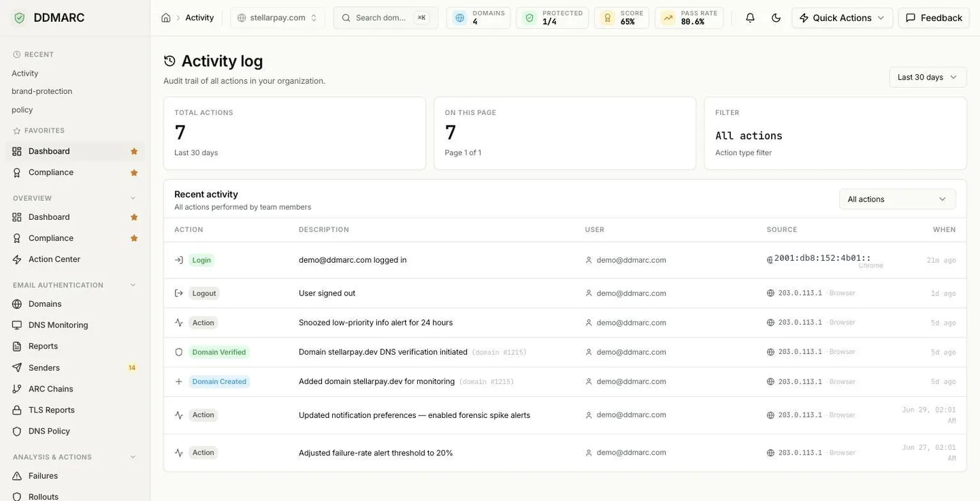The height and width of the screenshot is (501, 980).
Task: Unstar Dashboard in Favorites
Action: pyautogui.click(x=134, y=151)
